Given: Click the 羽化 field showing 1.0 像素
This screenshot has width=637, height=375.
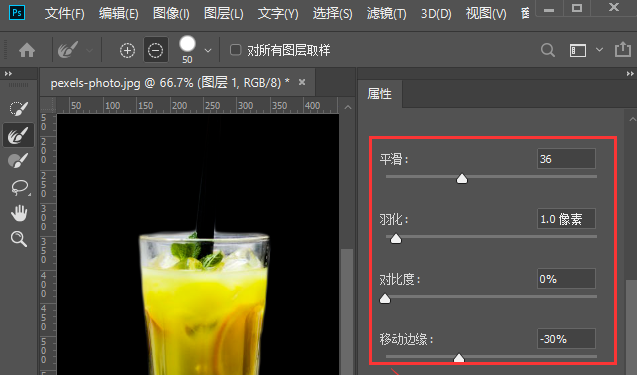Looking at the screenshot, I should click(566, 219).
